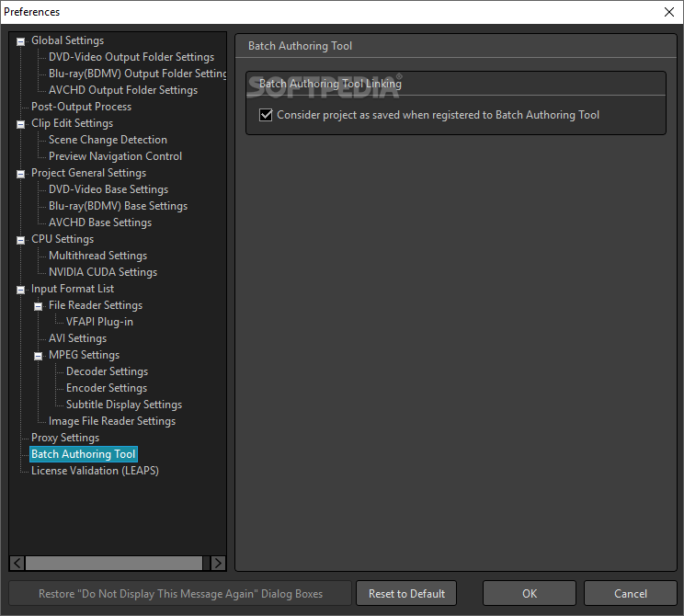The width and height of the screenshot is (684, 616).
Task: Click tree scrollbar left arrow
Action: (x=17, y=564)
